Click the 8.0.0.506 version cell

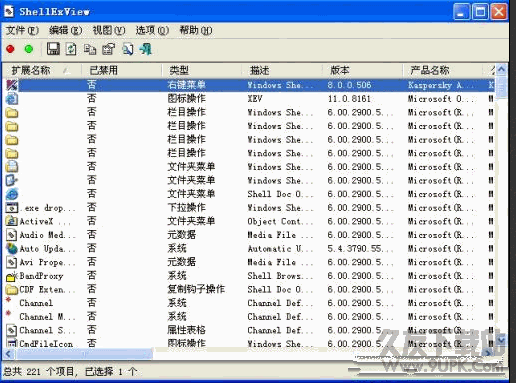[x=349, y=85]
